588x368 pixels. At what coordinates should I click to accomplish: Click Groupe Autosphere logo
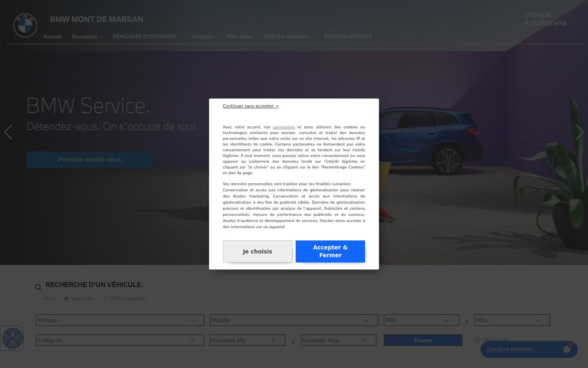(x=545, y=19)
